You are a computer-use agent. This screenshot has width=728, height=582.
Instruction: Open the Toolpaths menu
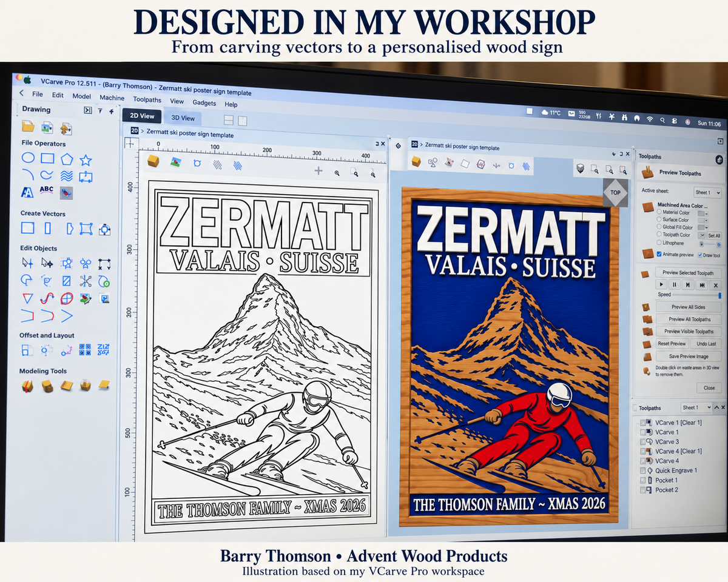[x=147, y=99]
